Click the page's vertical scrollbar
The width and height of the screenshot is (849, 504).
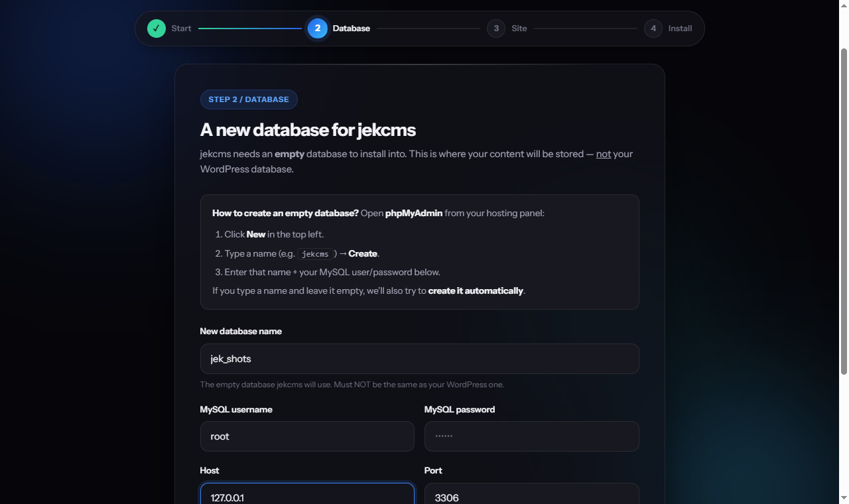coord(844,211)
